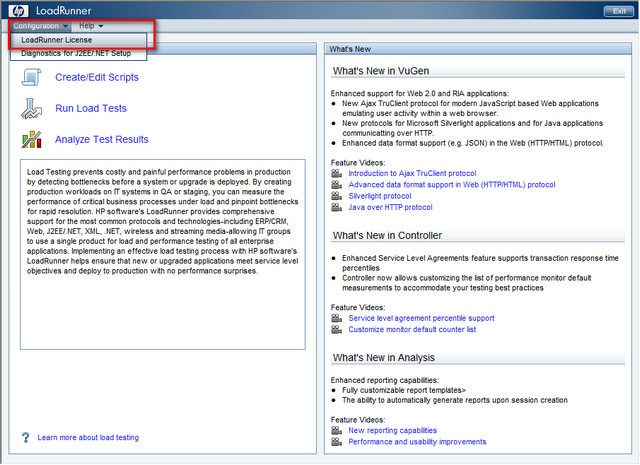Image resolution: width=640 pixels, height=465 pixels.
Task: Open Create/Edit Scripts link
Action: click(x=97, y=77)
